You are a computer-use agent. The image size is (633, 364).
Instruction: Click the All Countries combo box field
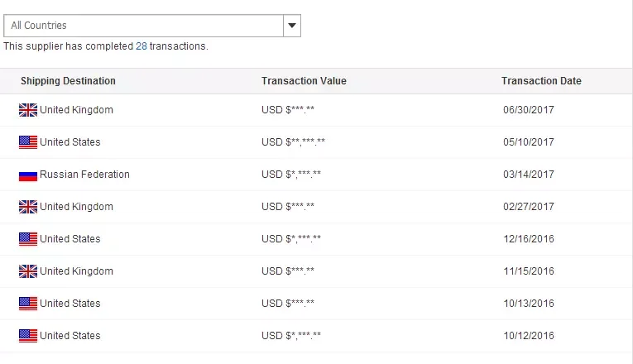point(143,26)
